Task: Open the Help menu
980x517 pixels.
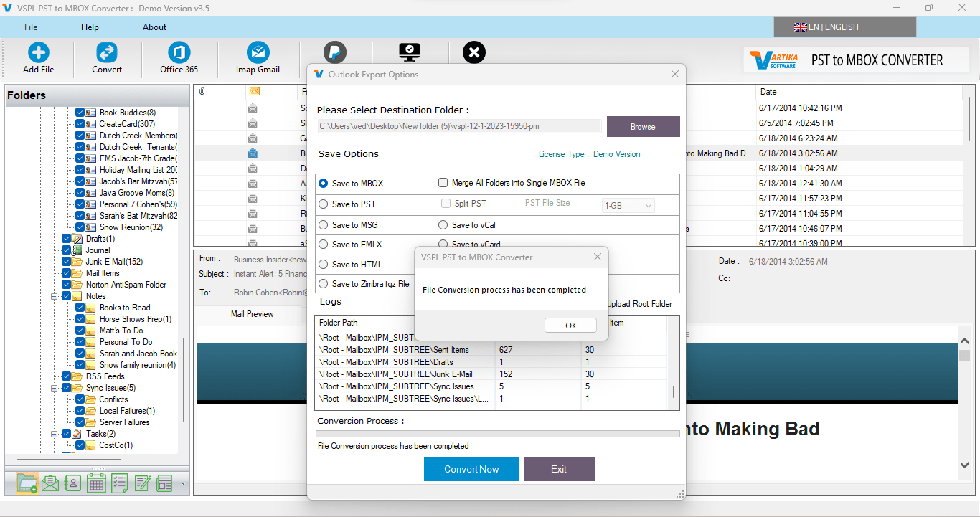Action: coord(90,27)
